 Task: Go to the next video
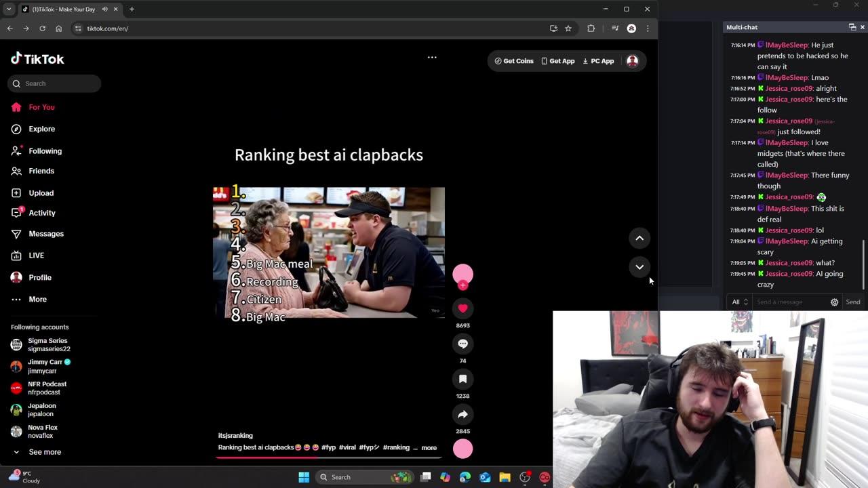point(639,267)
